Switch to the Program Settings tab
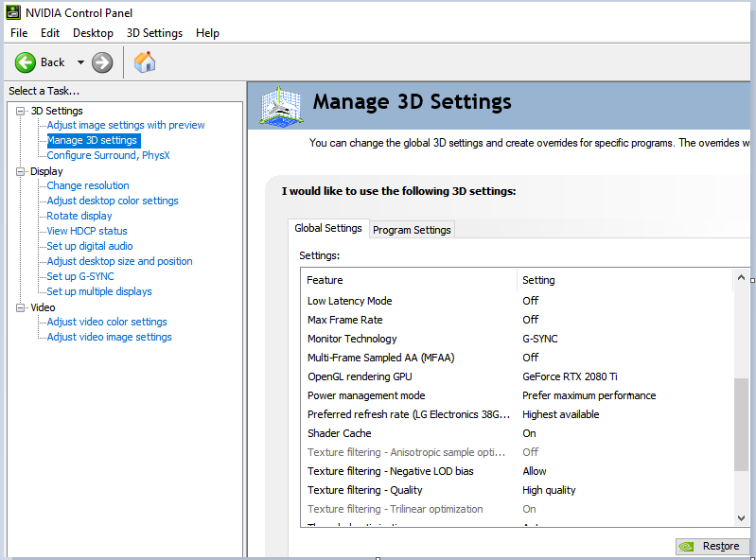This screenshot has width=756, height=560. click(x=412, y=230)
